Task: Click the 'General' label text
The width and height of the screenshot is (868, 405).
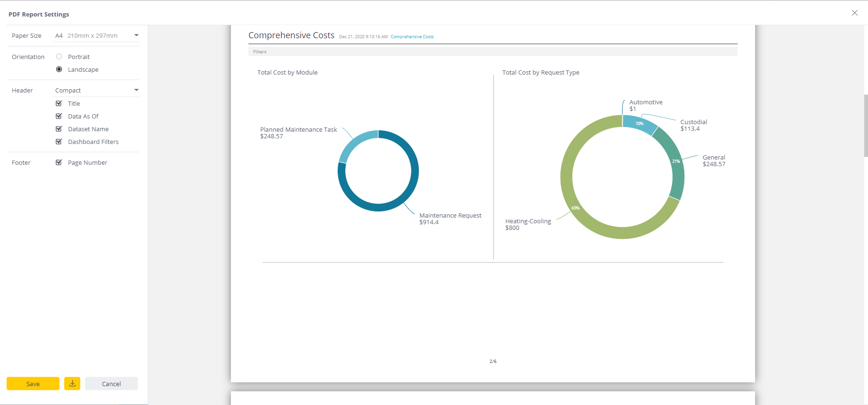Action: pyautogui.click(x=714, y=157)
